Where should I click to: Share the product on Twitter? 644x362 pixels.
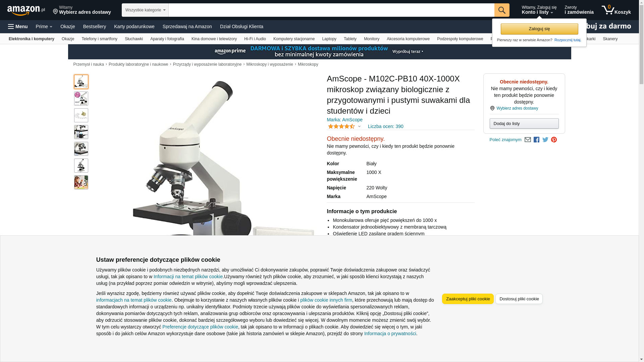coord(545,140)
